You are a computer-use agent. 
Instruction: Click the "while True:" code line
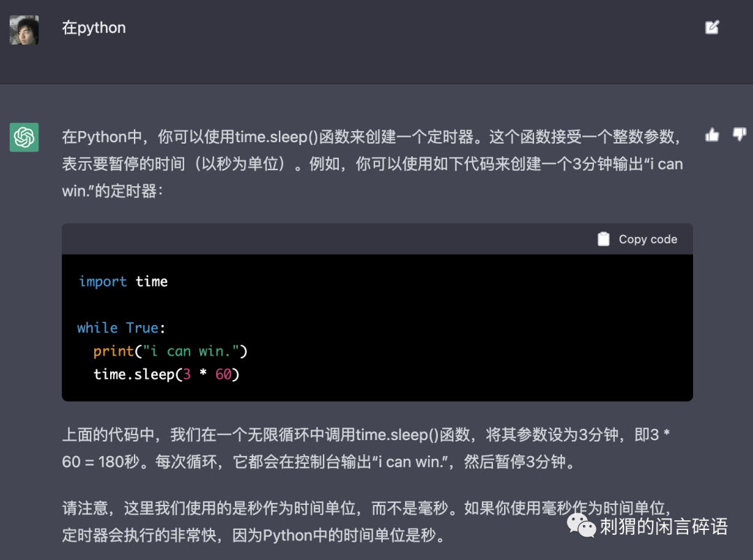click(122, 328)
